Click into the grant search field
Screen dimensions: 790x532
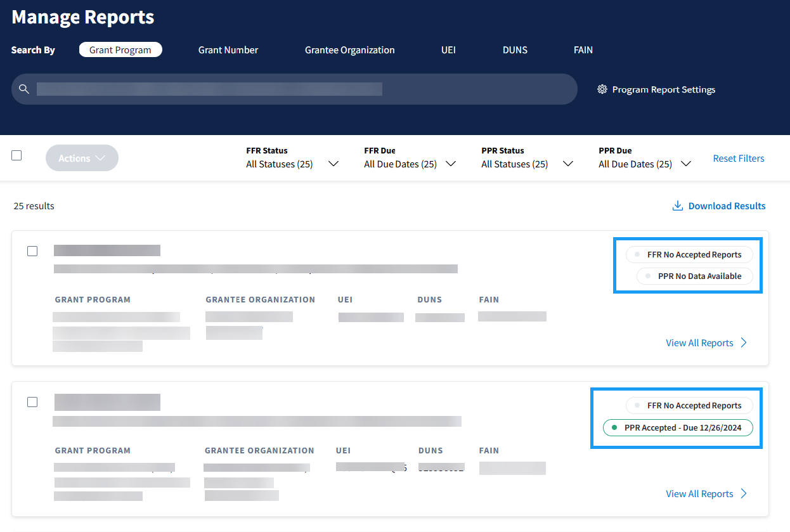click(x=298, y=89)
